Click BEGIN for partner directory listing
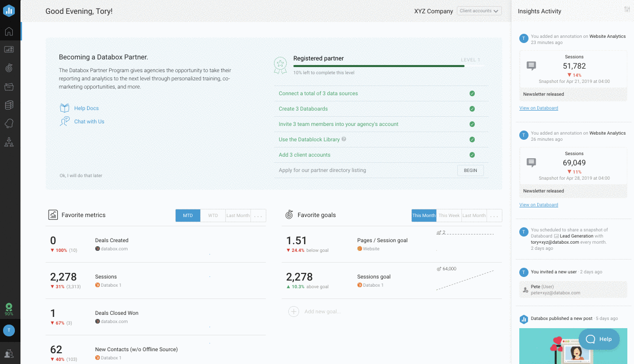The height and width of the screenshot is (364, 634). pos(470,170)
